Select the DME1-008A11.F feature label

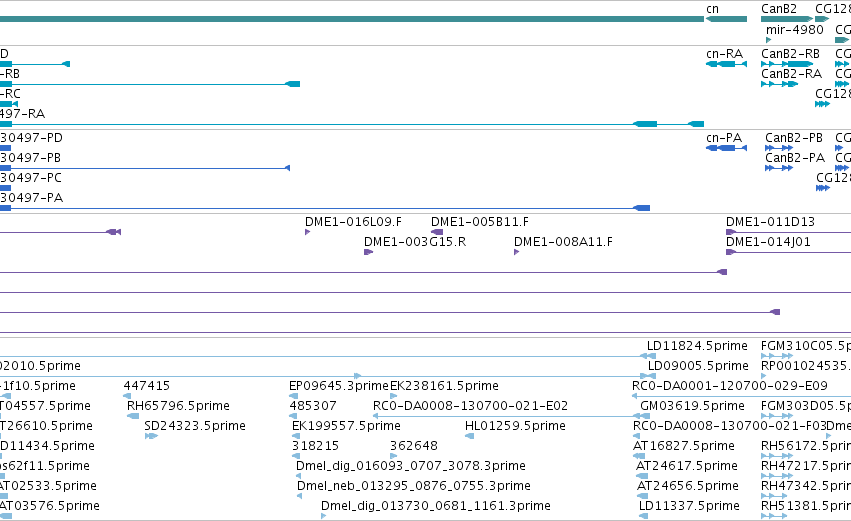point(563,242)
